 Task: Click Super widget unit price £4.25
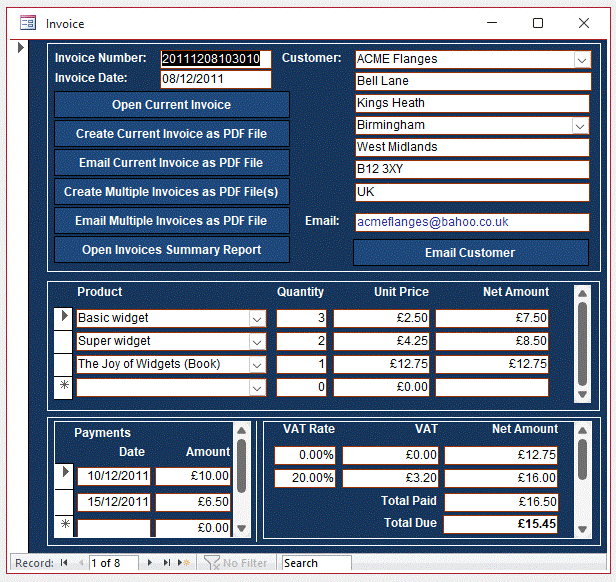coord(381,341)
